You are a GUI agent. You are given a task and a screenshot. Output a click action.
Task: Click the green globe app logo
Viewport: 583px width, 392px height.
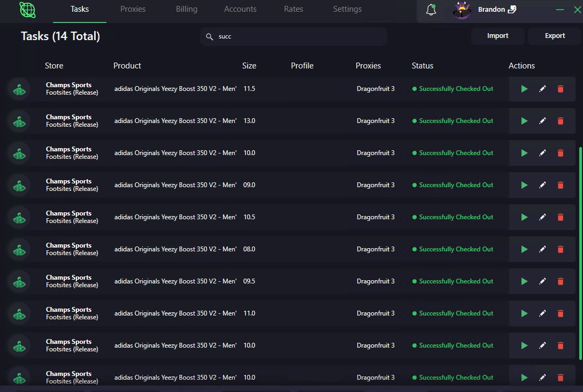point(27,10)
